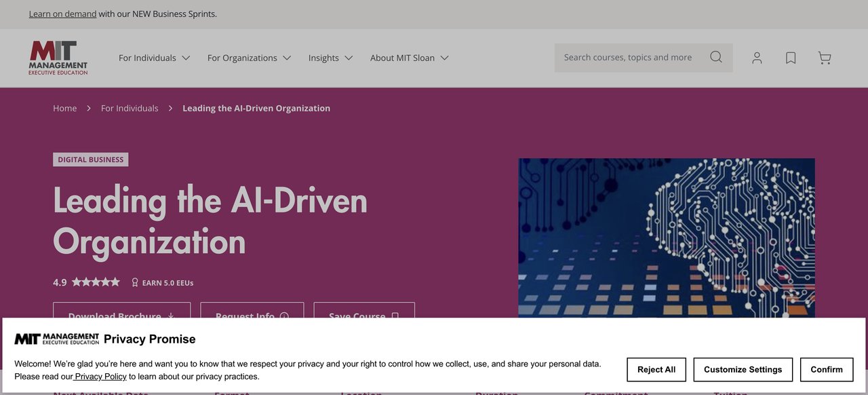Click the Save Course button

(364, 310)
